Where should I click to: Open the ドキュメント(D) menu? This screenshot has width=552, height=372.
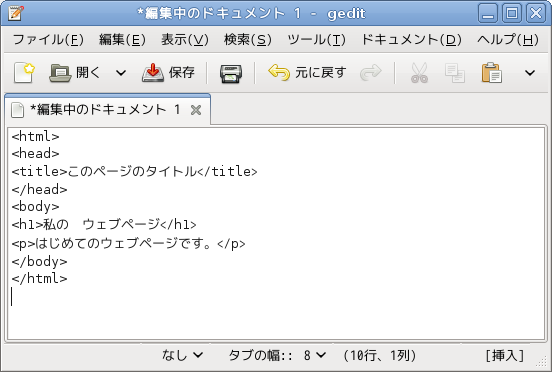point(412,40)
